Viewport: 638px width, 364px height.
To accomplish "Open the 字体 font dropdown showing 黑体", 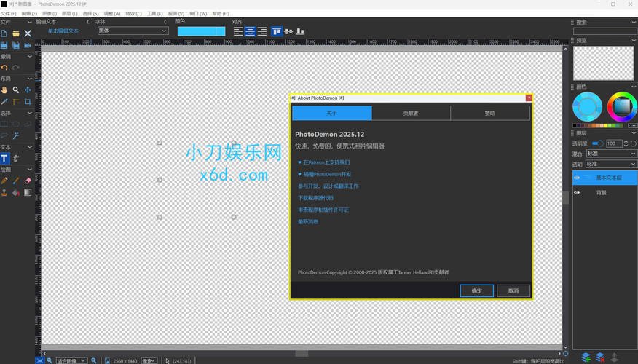I will 133,31.
